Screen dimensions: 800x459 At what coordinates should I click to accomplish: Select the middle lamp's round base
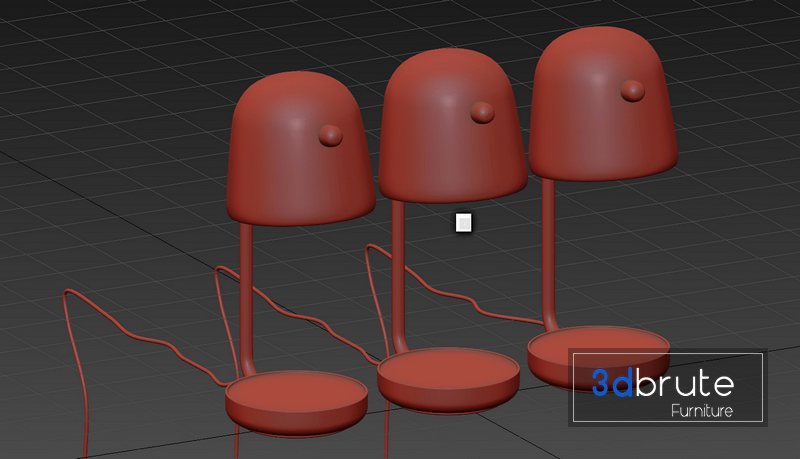pos(448,380)
